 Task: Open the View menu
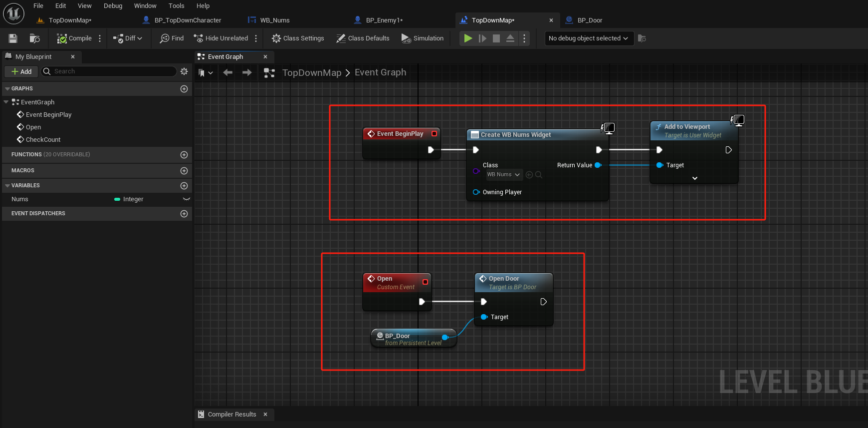[x=85, y=6]
